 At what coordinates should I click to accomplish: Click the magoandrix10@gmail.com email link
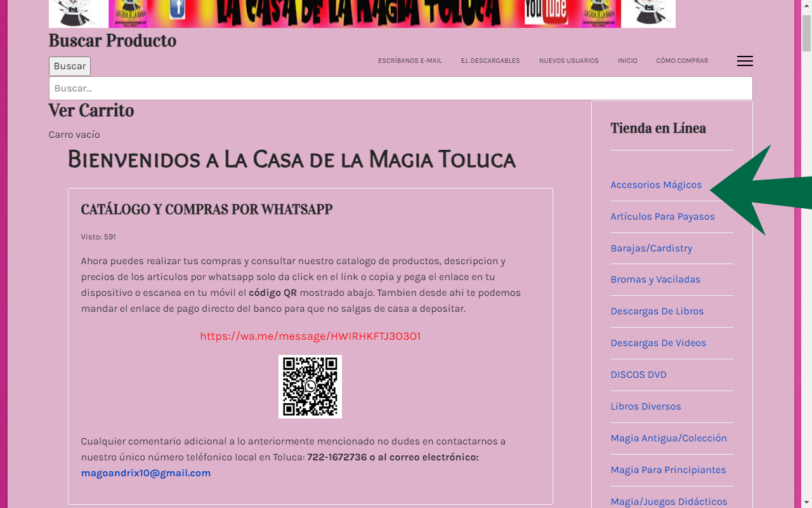pyautogui.click(x=146, y=473)
